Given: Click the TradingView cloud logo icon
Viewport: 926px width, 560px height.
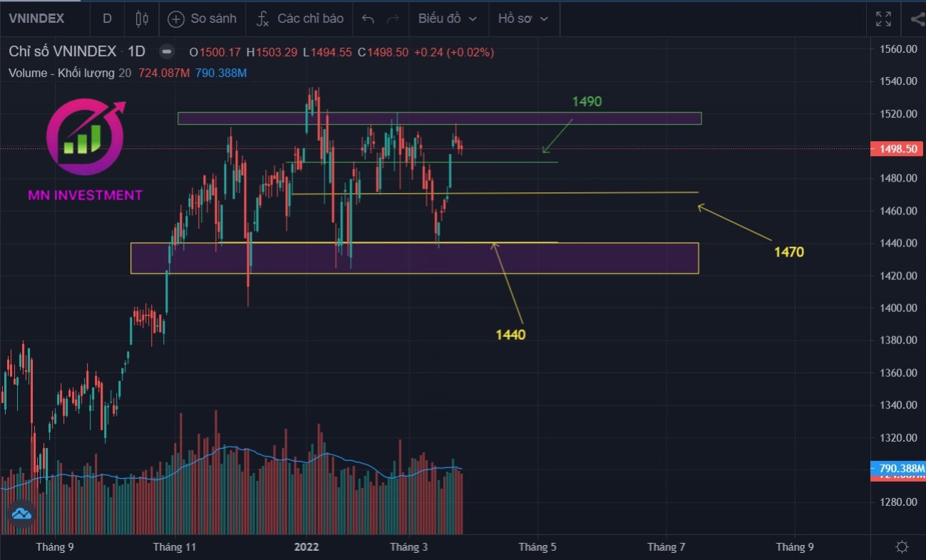Looking at the screenshot, I should (21, 514).
